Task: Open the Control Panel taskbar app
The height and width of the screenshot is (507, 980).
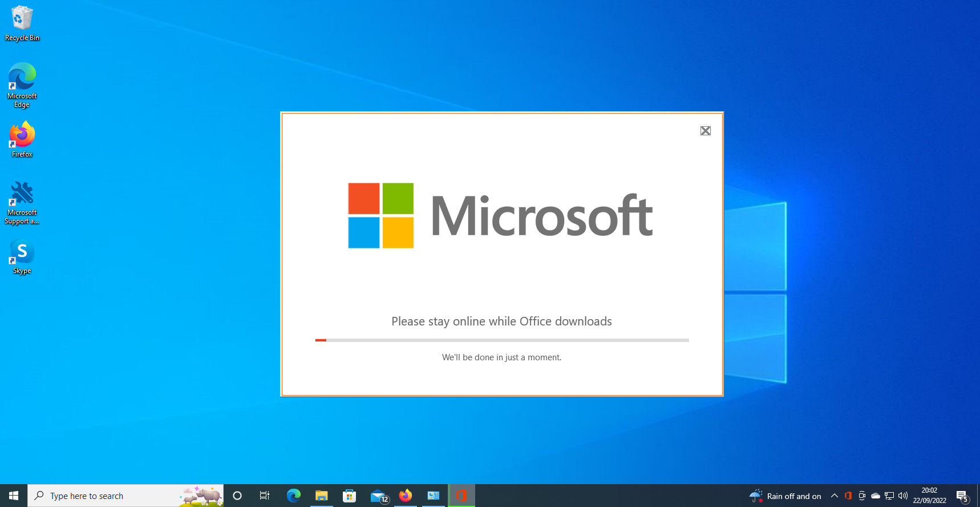Action: 434,496
